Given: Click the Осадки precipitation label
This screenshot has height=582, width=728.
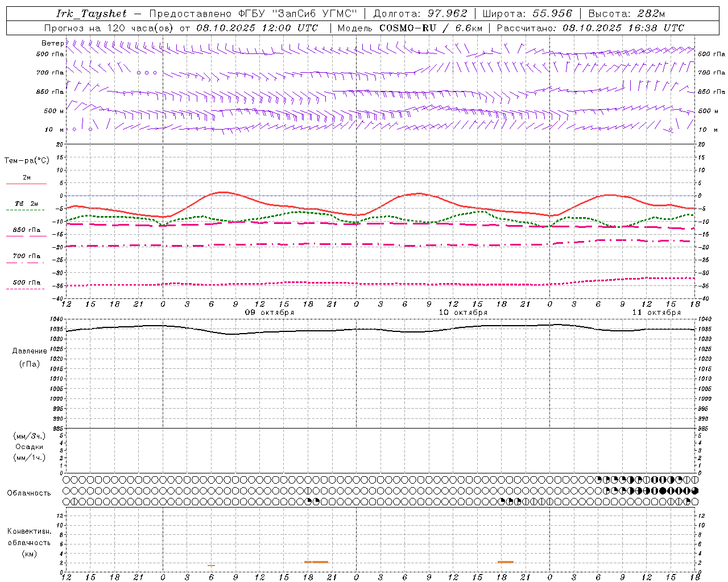Looking at the screenshot, I should pos(30,447).
